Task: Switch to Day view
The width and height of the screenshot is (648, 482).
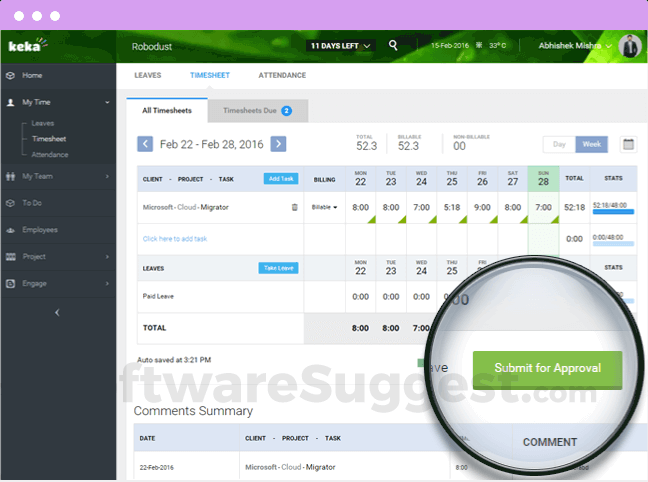Action: [559, 144]
